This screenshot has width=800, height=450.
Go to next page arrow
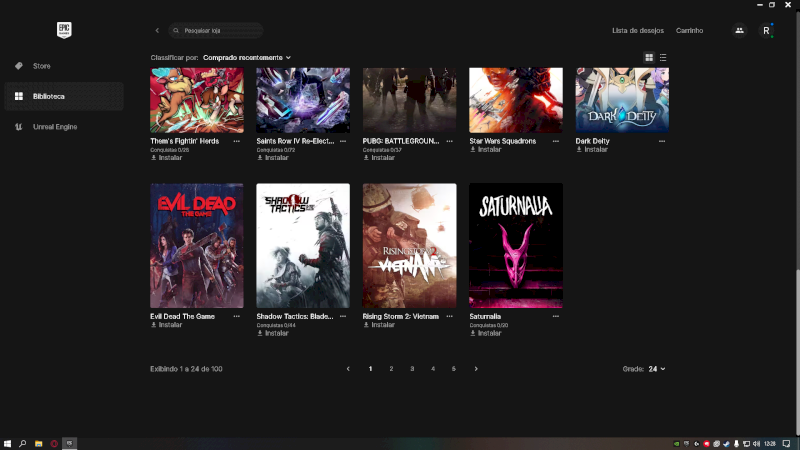476,369
